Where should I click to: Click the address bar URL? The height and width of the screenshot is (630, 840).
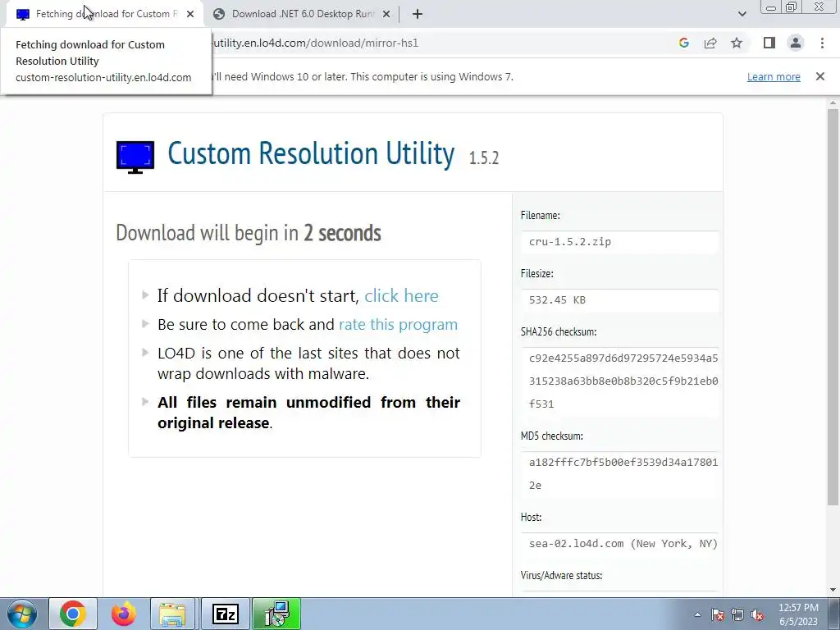[x=316, y=43]
